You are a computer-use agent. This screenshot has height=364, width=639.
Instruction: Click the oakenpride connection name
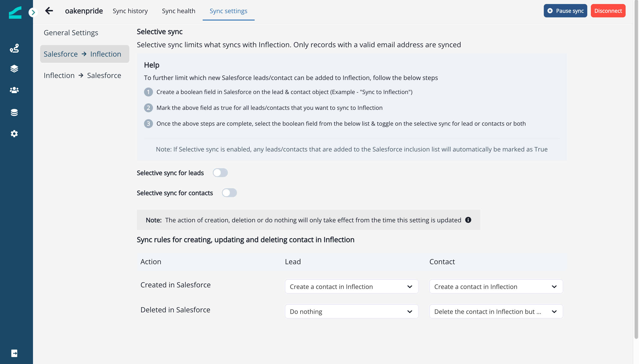tap(84, 11)
